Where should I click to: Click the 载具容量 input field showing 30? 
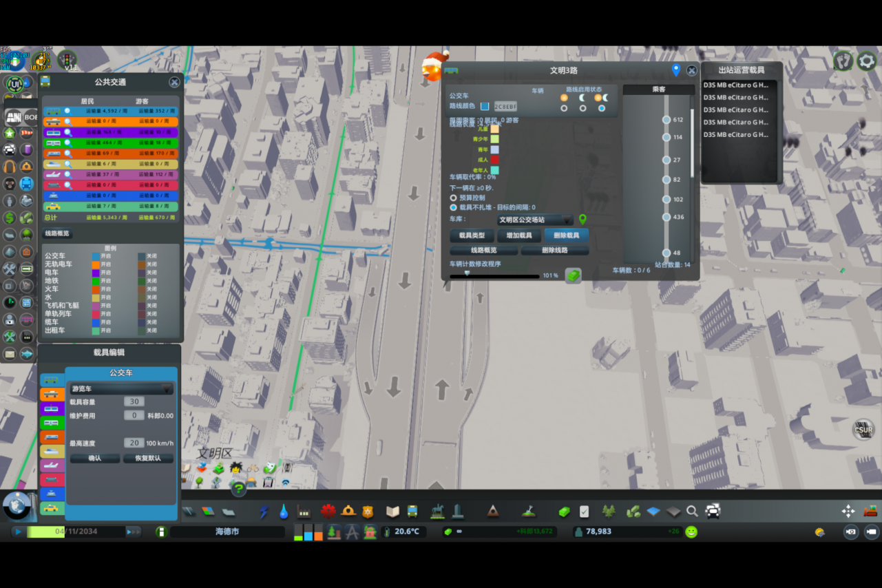(134, 401)
